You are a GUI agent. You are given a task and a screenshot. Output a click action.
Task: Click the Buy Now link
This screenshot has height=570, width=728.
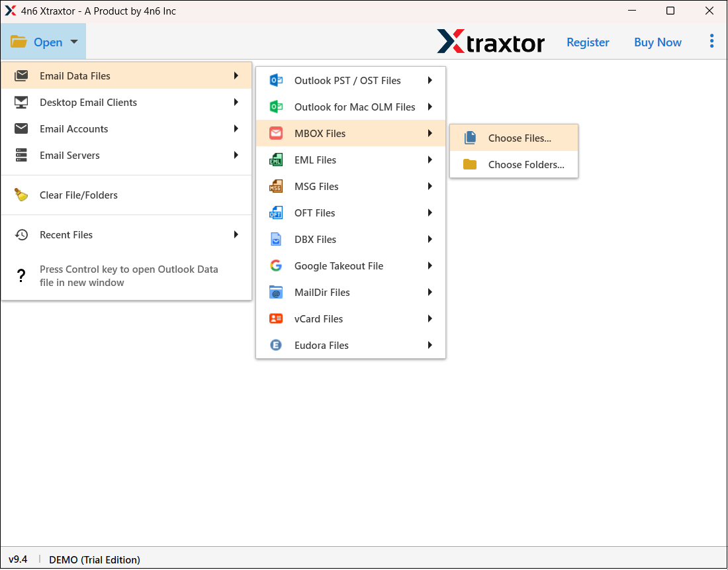pos(657,42)
